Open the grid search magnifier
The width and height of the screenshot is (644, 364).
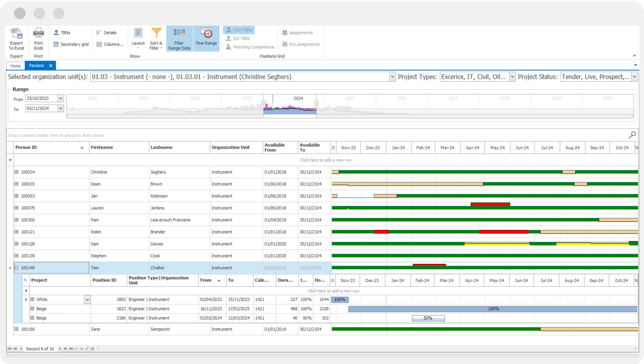point(632,135)
